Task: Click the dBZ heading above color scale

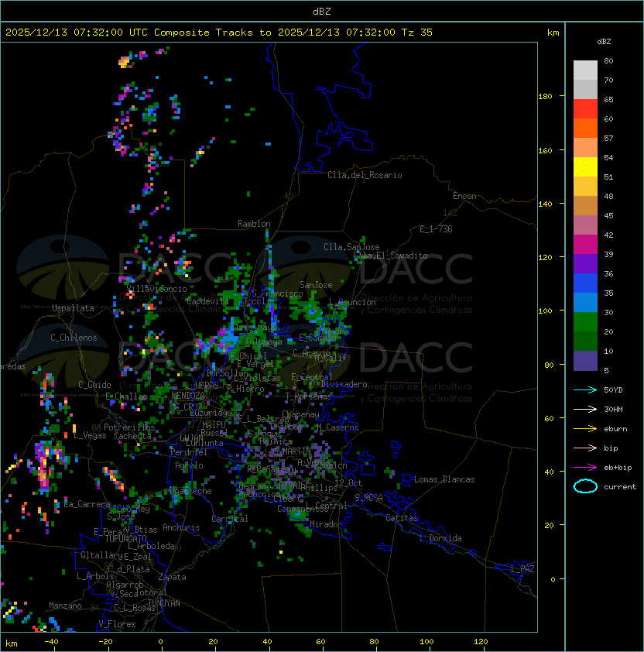Action: 604,42
